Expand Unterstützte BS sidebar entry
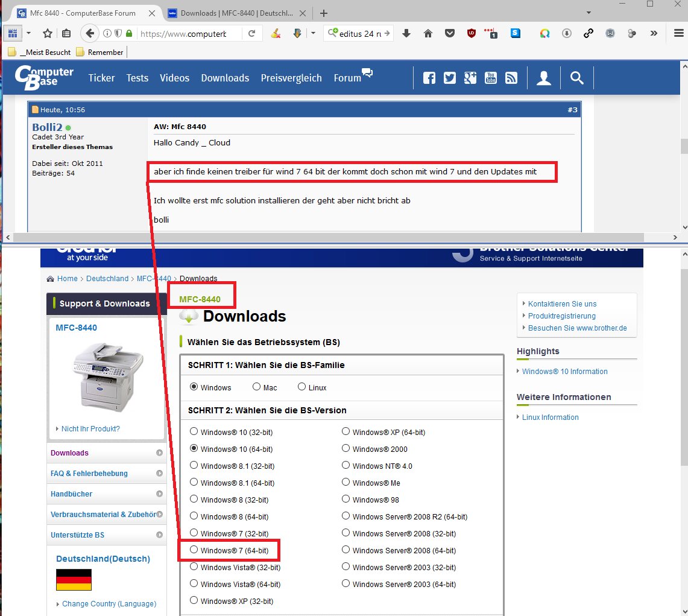688x616 pixels. (159, 535)
